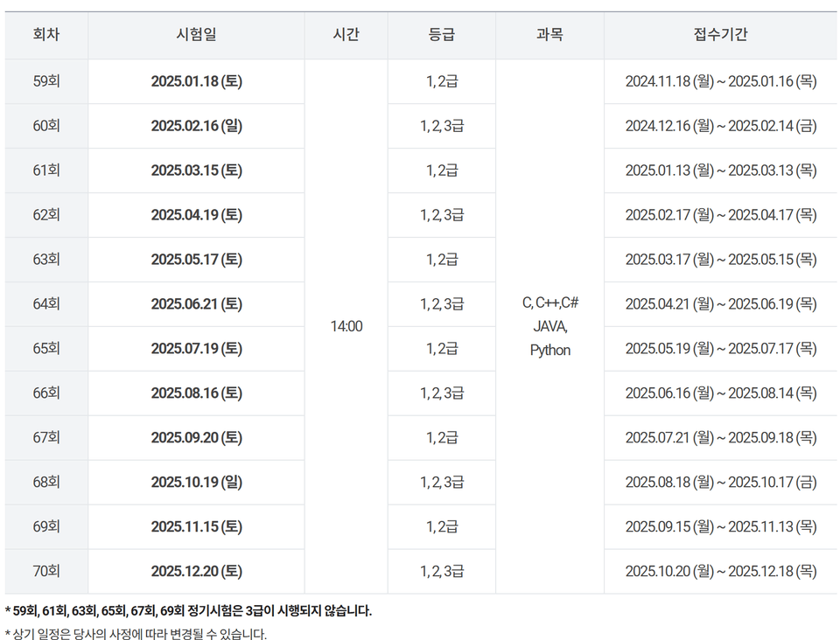Click the bold note about 3급 not offered
This screenshot has height=640, width=840.
coord(188,611)
